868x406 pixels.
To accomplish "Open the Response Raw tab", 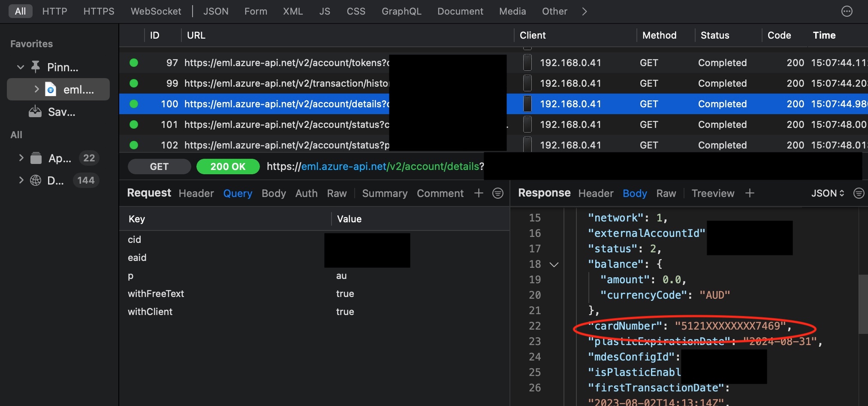I will pos(666,193).
